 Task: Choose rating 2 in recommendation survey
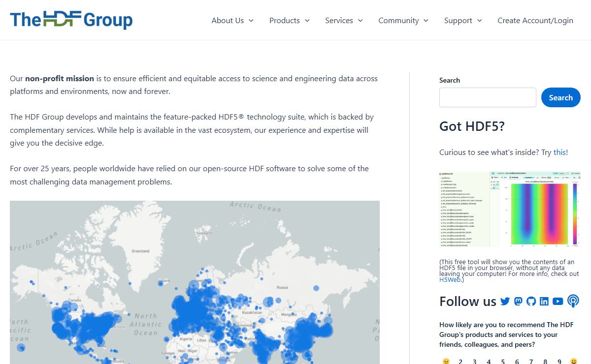tap(460, 362)
